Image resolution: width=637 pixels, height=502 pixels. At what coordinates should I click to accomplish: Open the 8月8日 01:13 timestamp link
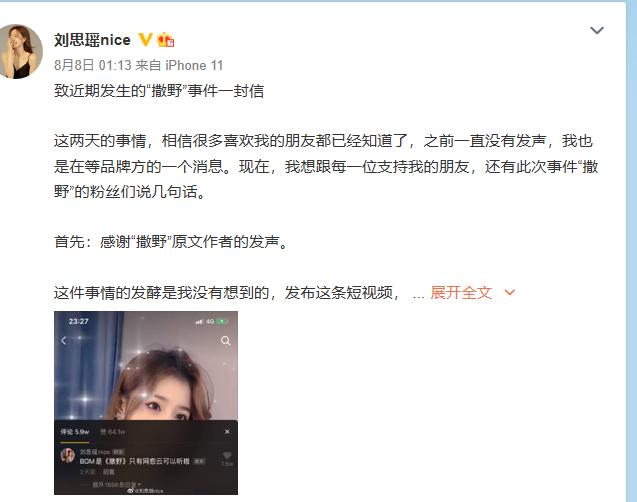pos(93,65)
